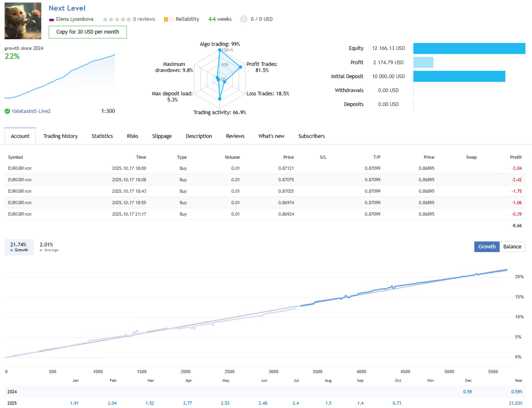This screenshot has height=408, width=532.
Task: Open the What's new tab
Action: click(x=271, y=136)
